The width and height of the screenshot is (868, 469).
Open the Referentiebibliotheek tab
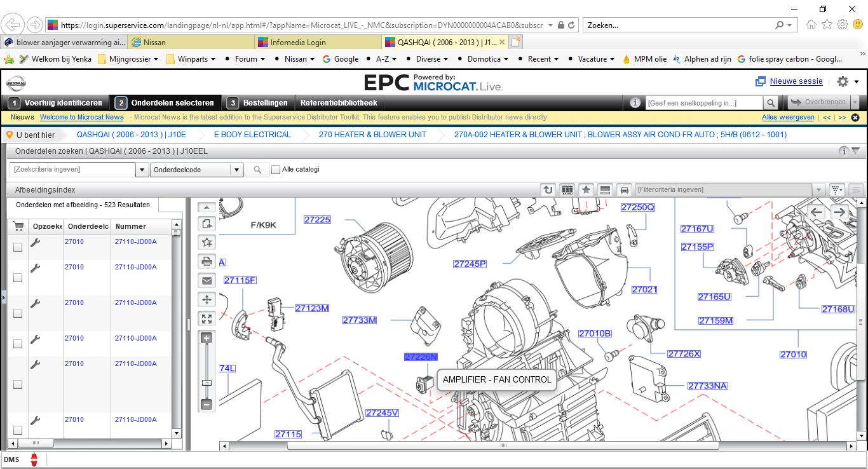click(339, 103)
